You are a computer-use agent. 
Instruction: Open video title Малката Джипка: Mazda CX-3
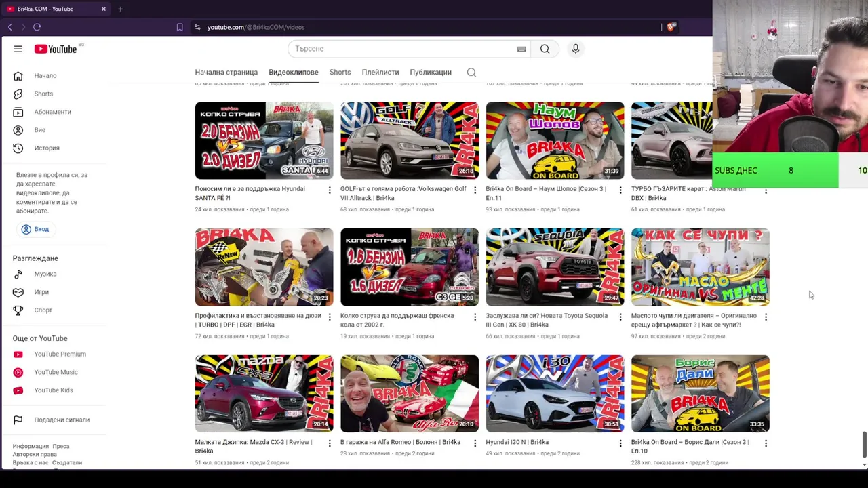click(x=254, y=446)
